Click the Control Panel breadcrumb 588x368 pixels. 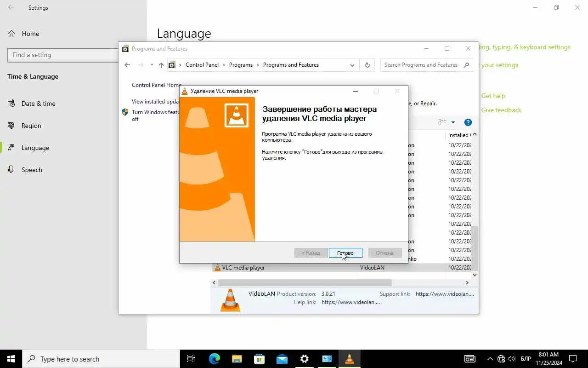point(202,65)
